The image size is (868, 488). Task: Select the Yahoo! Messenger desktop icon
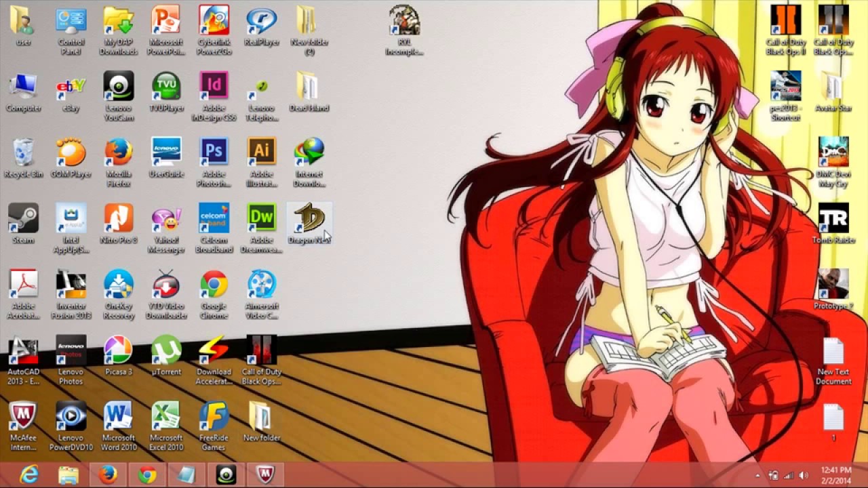tap(166, 228)
